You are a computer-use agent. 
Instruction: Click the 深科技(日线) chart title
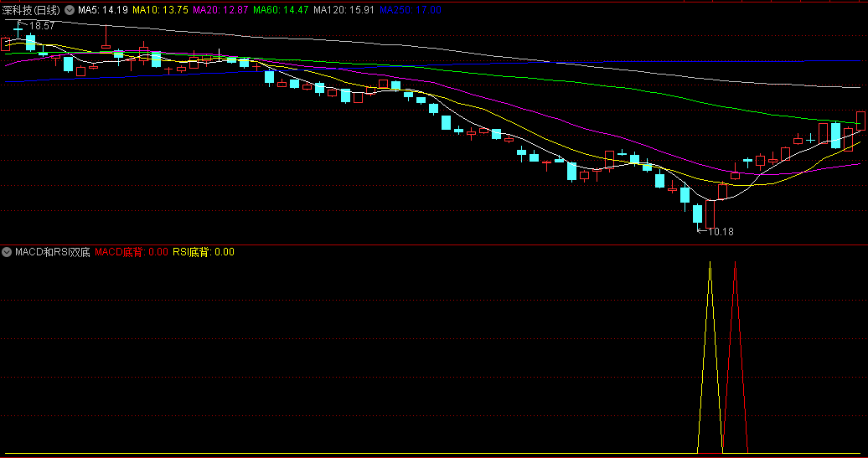coord(32,9)
